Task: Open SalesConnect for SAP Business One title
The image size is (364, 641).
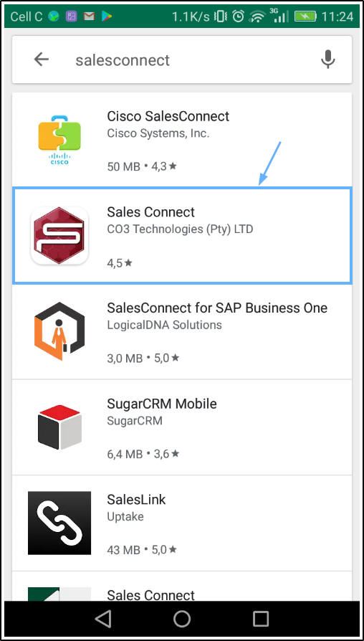Action: click(x=217, y=308)
